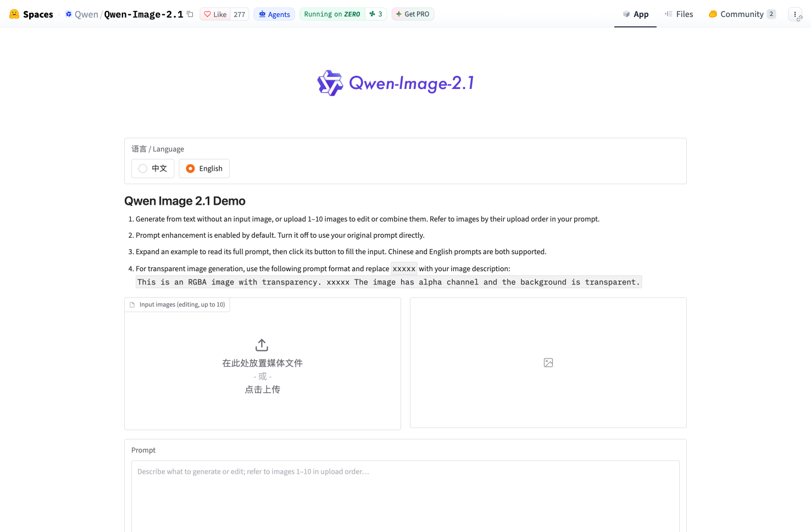The image size is (811, 532).
Task: Click the xxxxx code placeholder text
Action: click(404, 268)
